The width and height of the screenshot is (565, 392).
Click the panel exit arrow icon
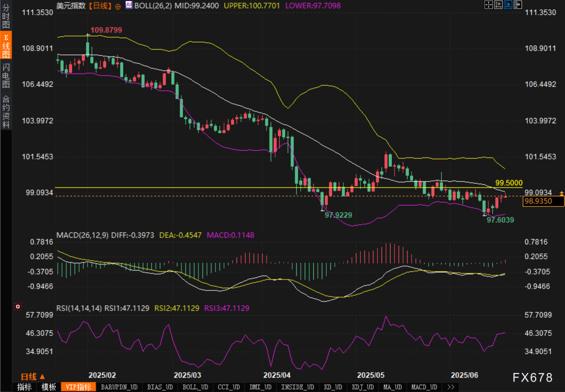[518, 5]
